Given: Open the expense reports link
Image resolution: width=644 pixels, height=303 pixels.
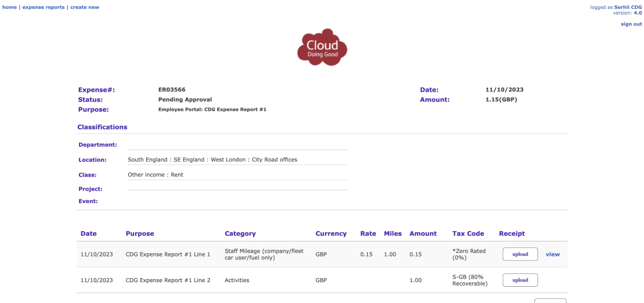Looking at the screenshot, I should (44, 7).
